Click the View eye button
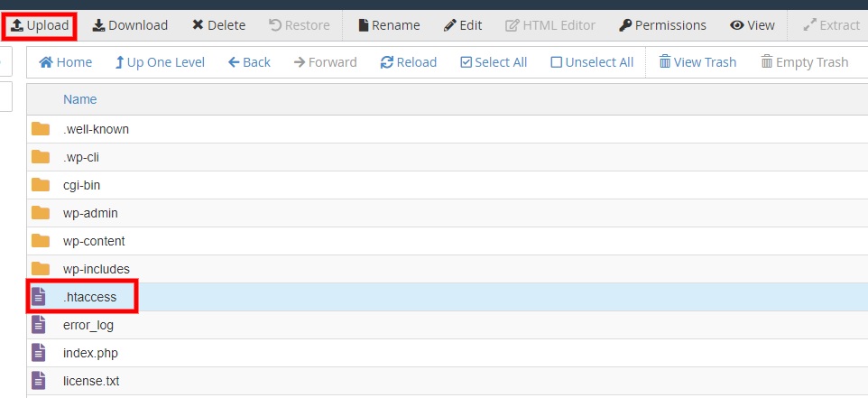This screenshot has height=398, width=868. coord(753,25)
